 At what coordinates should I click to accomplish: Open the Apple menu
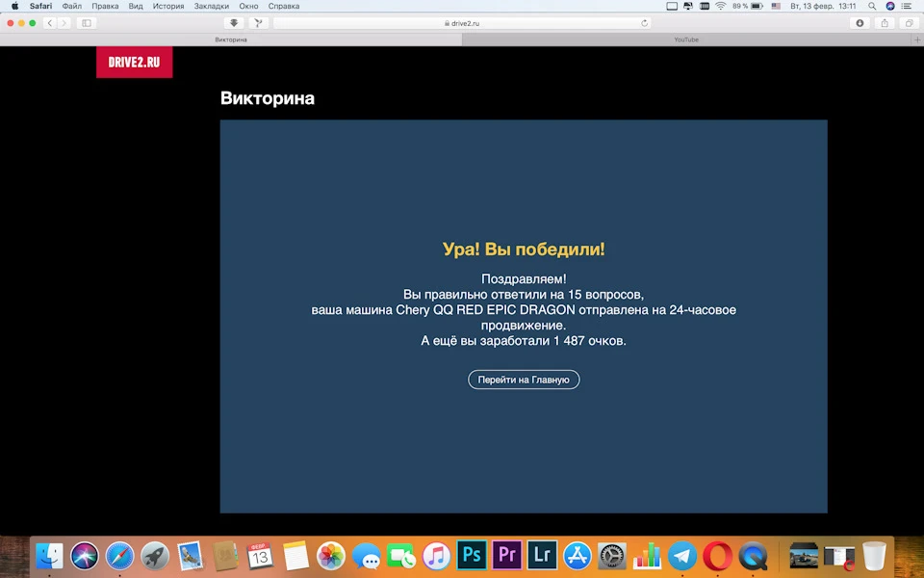14,6
